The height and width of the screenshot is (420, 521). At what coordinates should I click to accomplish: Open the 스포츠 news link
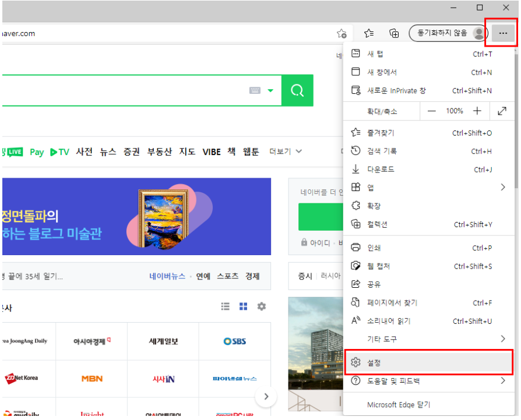coord(228,276)
